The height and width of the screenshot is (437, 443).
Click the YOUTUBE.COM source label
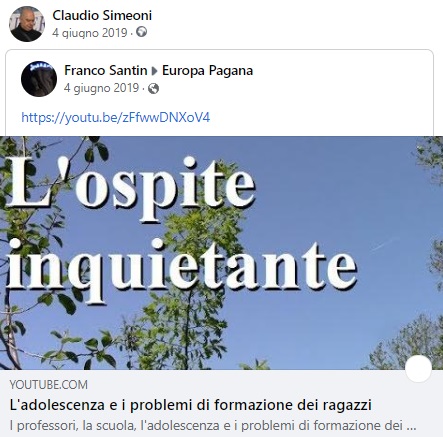tap(48, 385)
